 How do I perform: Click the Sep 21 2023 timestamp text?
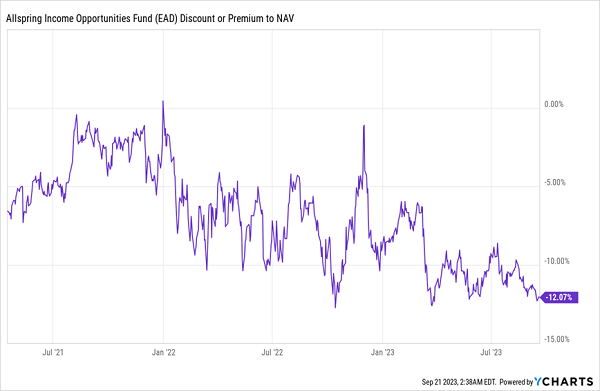(459, 382)
